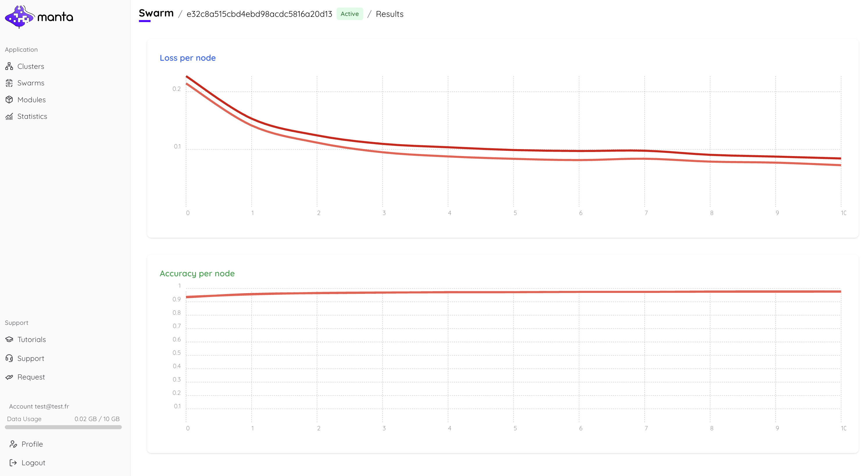Open the Clusters page
This screenshot has height=476, width=868.
click(31, 66)
